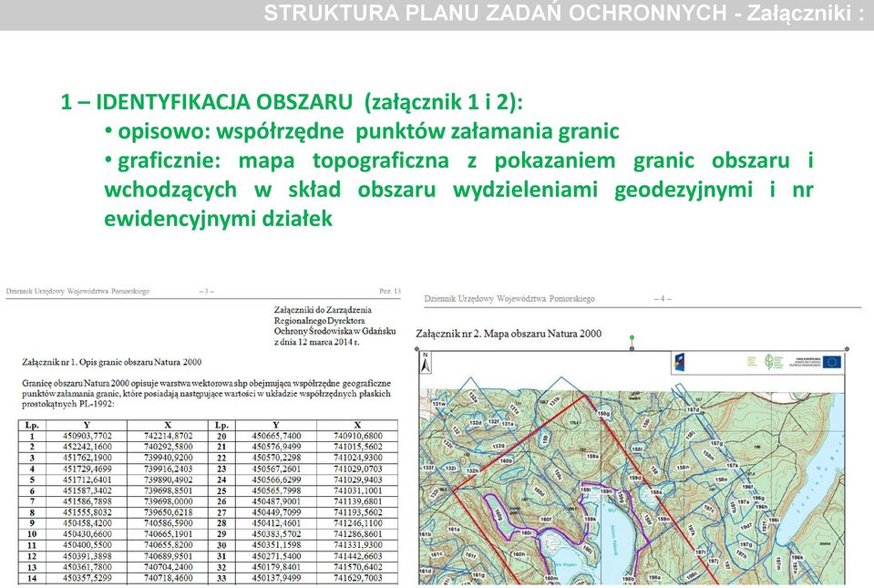Click the map parcel label '157d'
Viewport: 874px width, 588px height.
click(693, 409)
